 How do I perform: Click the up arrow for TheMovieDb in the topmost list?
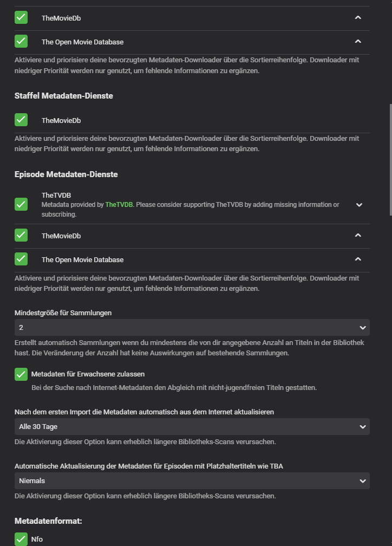357,18
